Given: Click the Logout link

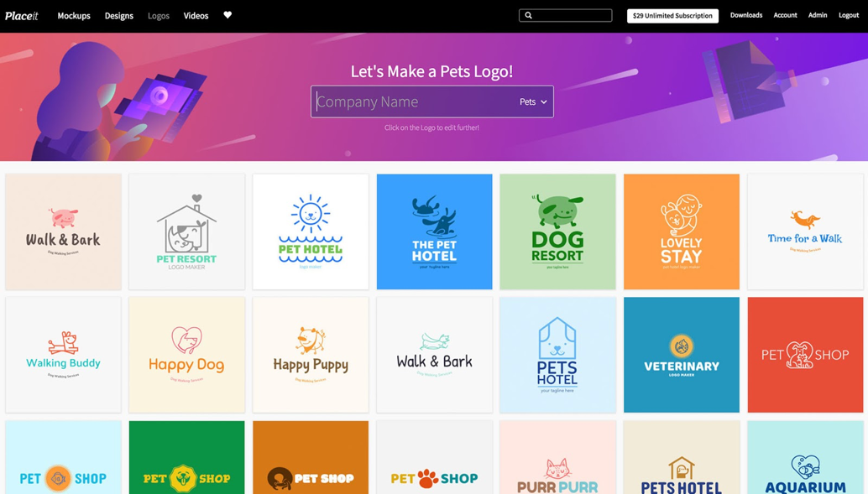Looking at the screenshot, I should tap(848, 15).
